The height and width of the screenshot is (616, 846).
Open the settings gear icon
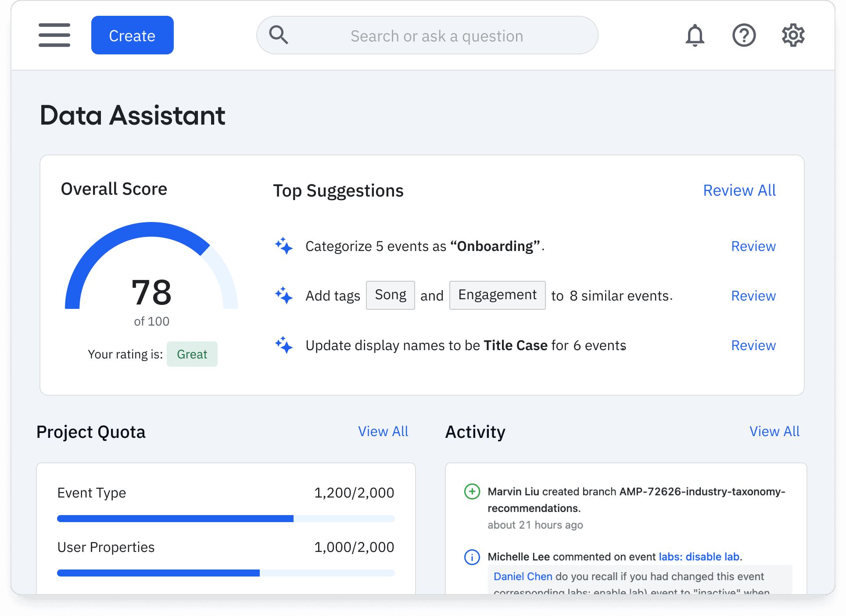[x=793, y=35]
